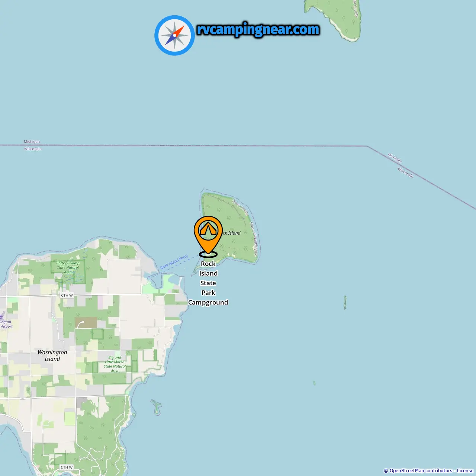Click the compass logo icon
The height and width of the screenshot is (476, 476).
(174, 35)
